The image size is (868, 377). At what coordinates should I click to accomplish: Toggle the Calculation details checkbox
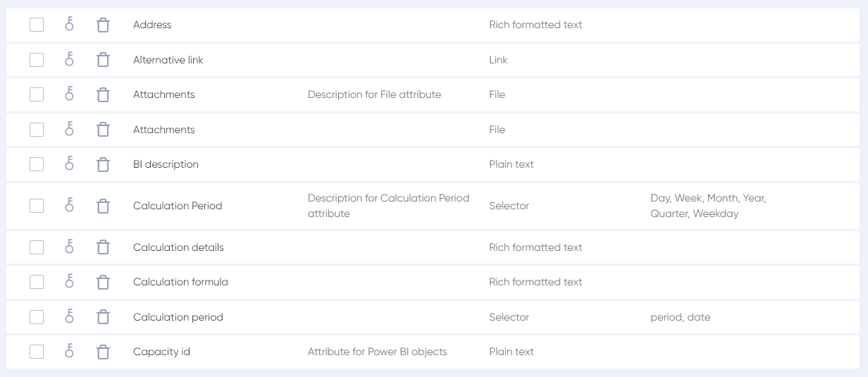[x=37, y=247]
